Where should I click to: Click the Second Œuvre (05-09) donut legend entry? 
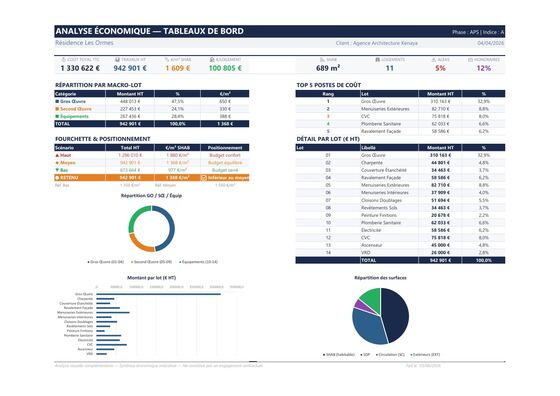pyautogui.click(x=152, y=262)
